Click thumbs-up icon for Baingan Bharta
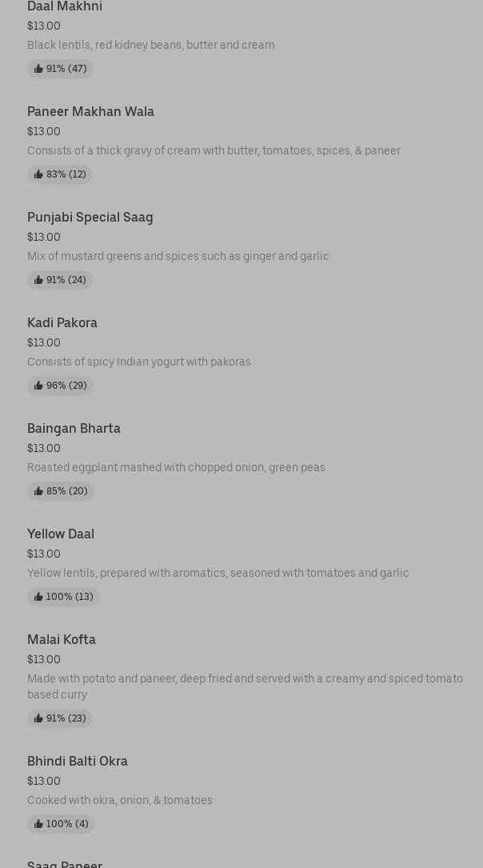This screenshot has width=483, height=868. 38,491
